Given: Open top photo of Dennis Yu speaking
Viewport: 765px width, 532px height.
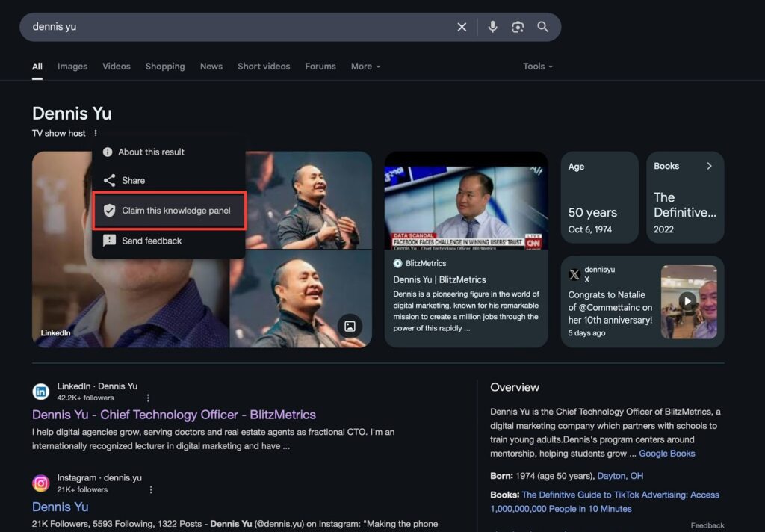Looking at the screenshot, I should tap(309, 200).
